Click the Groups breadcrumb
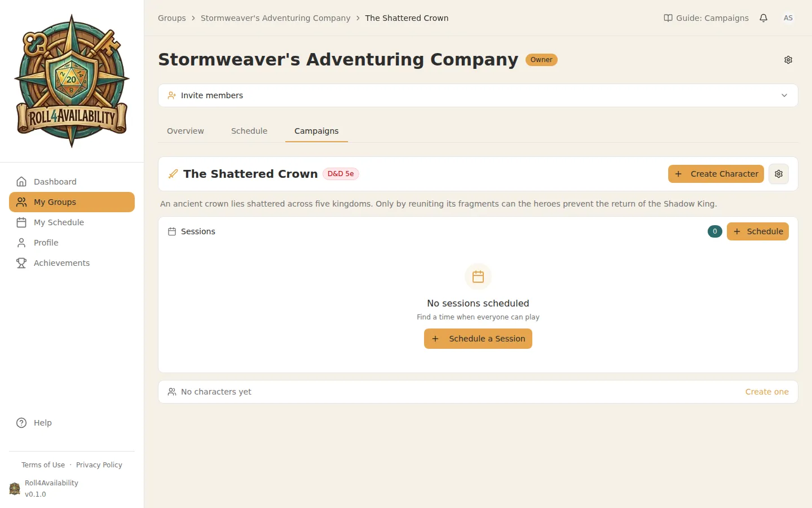This screenshot has width=812, height=508. tap(172, 18)
